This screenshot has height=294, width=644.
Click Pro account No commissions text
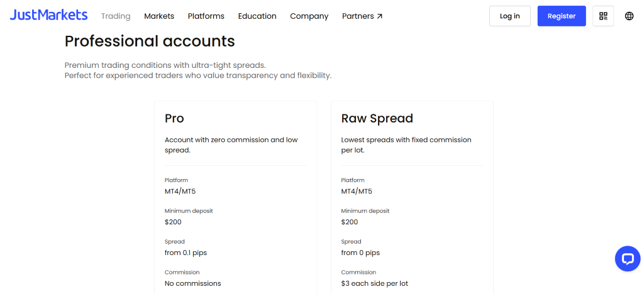192,283
